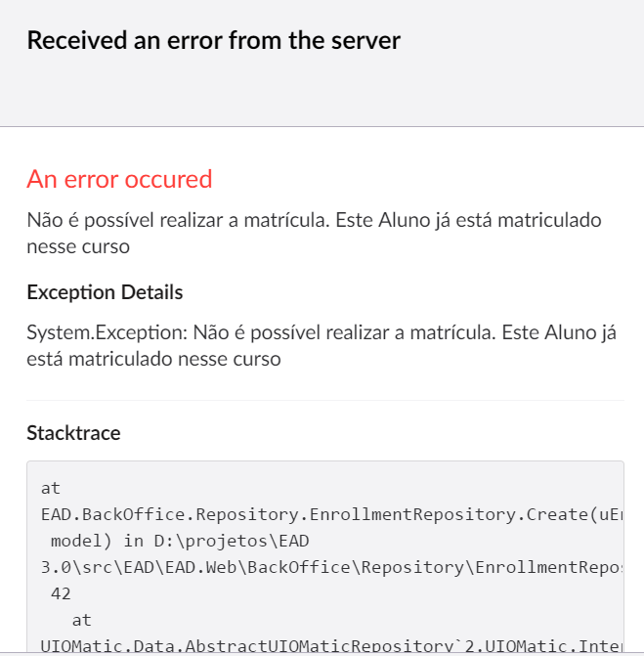Click the "Received an error from the server" title
644x656 pixels.
(x=213, y=40)
